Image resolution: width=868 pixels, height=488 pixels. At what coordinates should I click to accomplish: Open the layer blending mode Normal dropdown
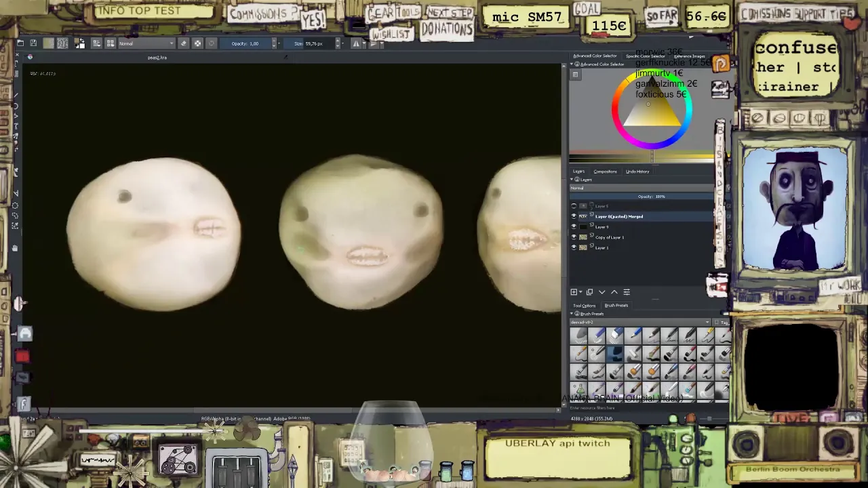[642, 188]
